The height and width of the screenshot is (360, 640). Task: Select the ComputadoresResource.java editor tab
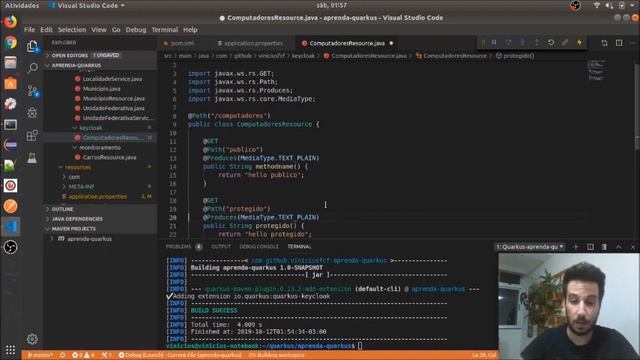click(x=347, y=43)
